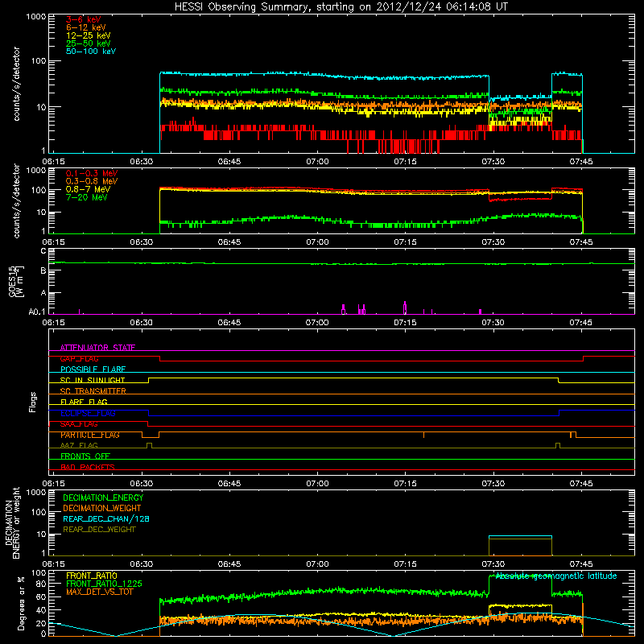Select the SC_IN_SUNLIGHT flag label

point(93,380)
